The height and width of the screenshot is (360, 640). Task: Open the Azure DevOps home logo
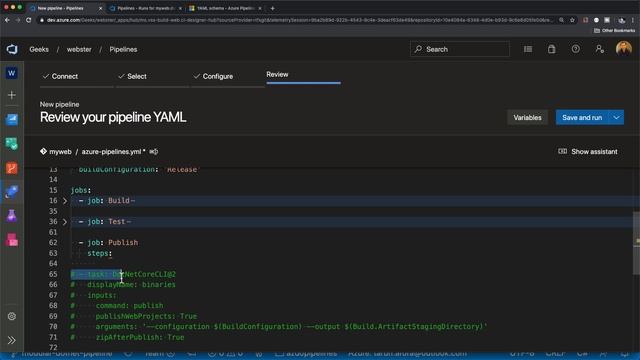[12, 49]
